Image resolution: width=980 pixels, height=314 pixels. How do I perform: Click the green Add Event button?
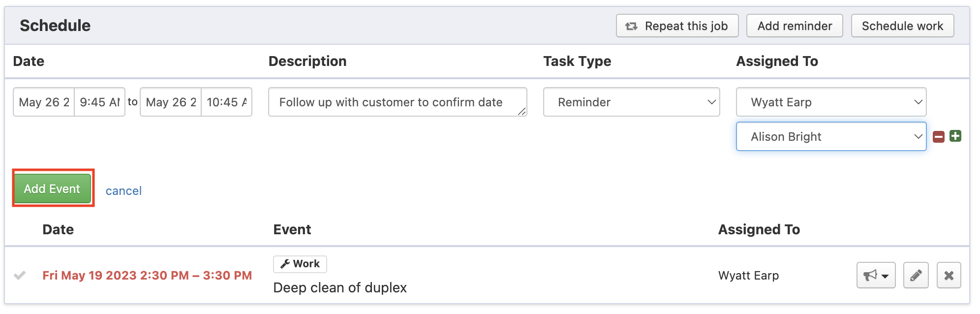click(52, 188)
